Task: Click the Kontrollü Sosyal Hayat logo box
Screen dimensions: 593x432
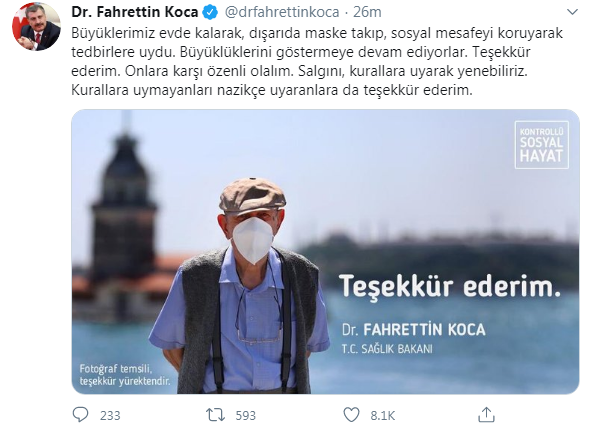Action: tap(541, 145)
